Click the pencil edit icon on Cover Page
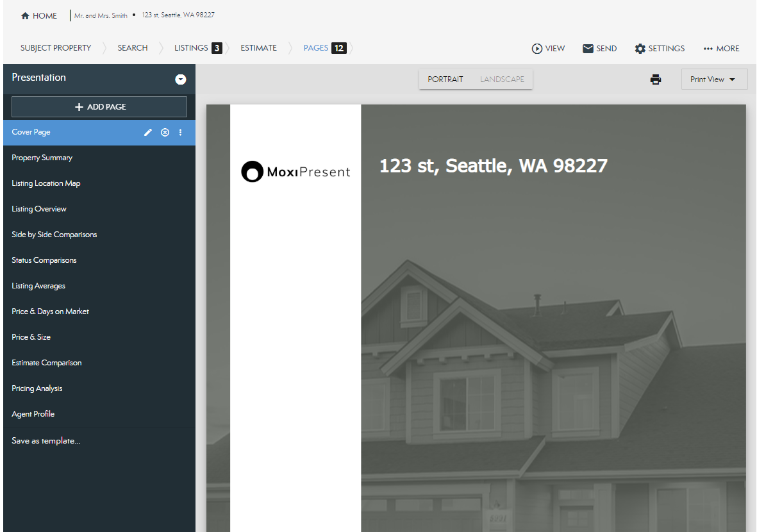Viewport: 757px width, 532px height. (148, 132)
